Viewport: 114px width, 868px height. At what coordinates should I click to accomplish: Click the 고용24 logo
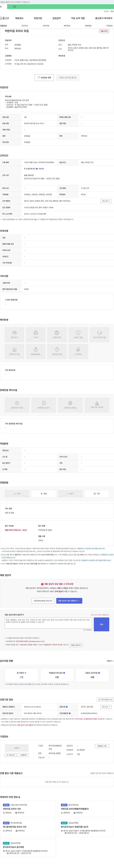tap(4, 18)
